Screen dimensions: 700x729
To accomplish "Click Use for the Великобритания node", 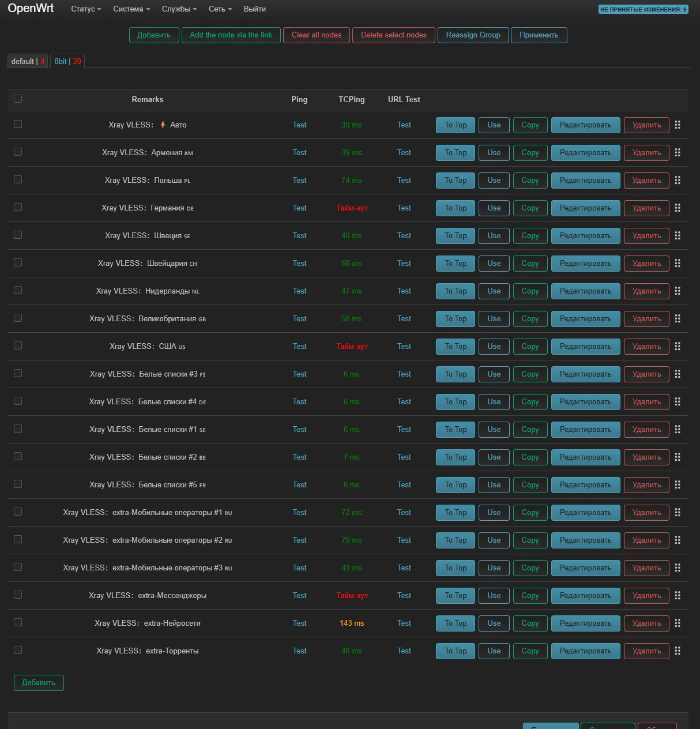I will (494, 318).
